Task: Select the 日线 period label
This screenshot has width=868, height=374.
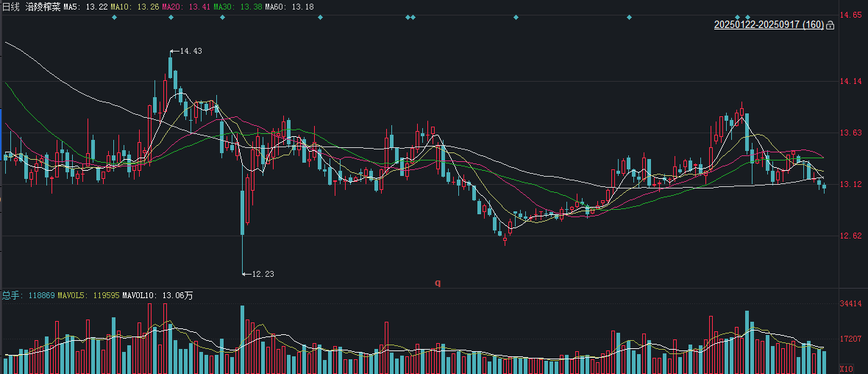Action: coord(11,7)
